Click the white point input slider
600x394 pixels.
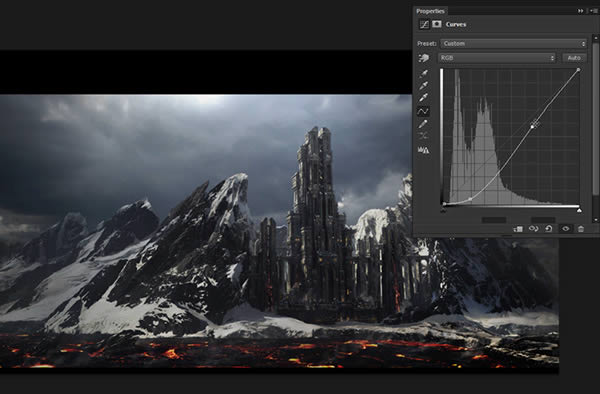tap(579, 210)
